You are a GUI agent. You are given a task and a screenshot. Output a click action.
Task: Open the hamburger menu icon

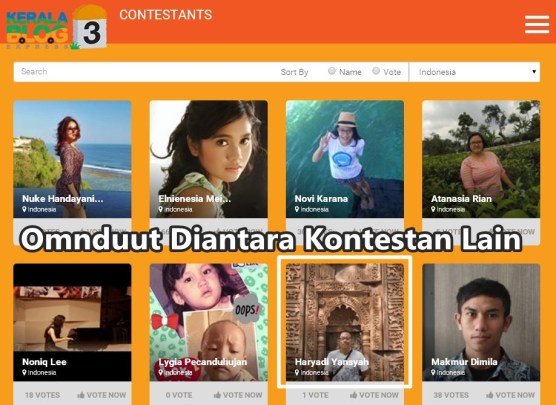[537, 24]
